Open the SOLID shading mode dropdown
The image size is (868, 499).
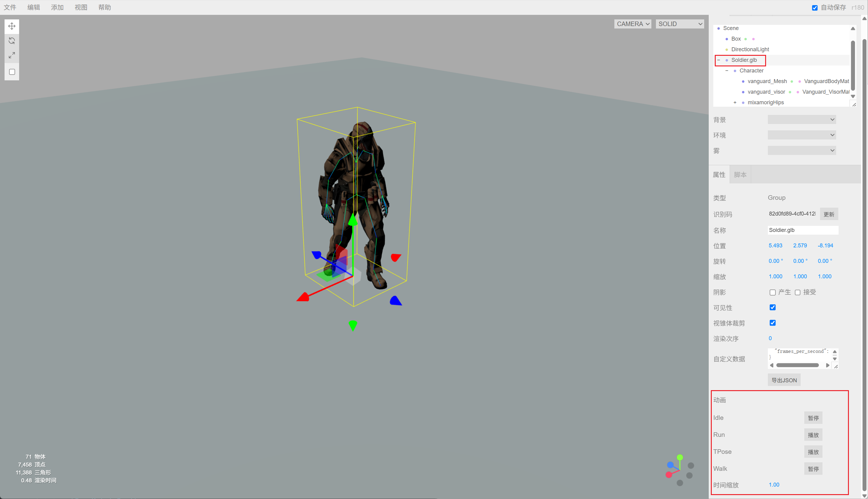pos(679,24)
